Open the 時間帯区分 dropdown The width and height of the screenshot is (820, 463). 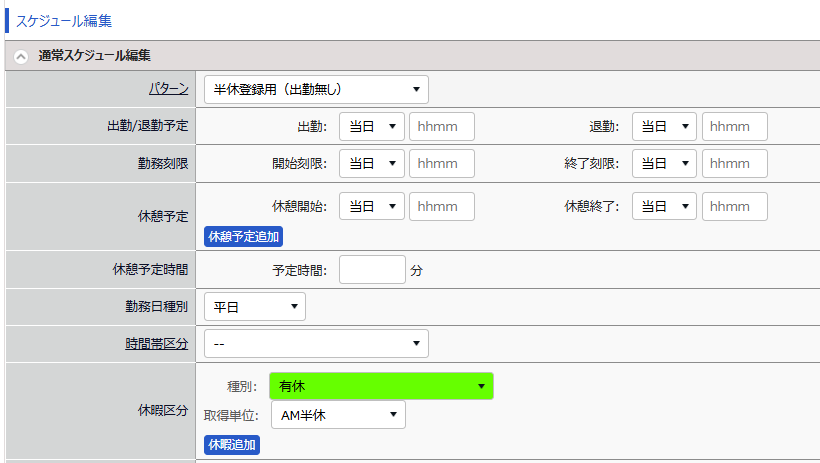pyautogui.click(x=316, y=344)
